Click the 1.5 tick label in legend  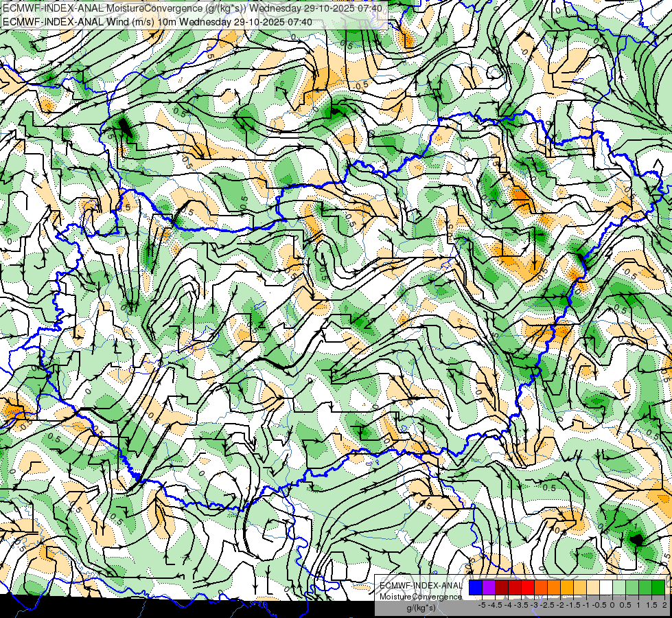[652, 605]
